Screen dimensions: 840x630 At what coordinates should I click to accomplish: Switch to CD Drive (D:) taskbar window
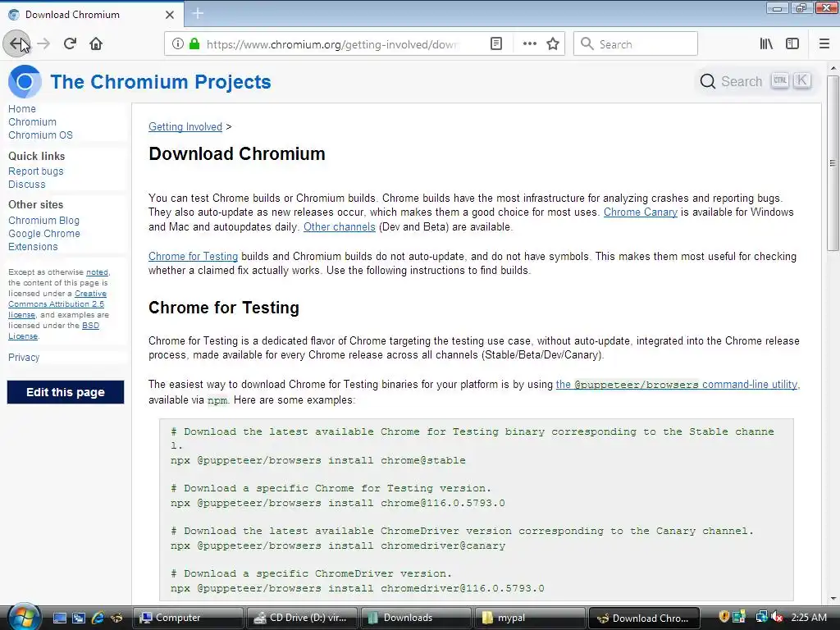click(x=302, y=618)
